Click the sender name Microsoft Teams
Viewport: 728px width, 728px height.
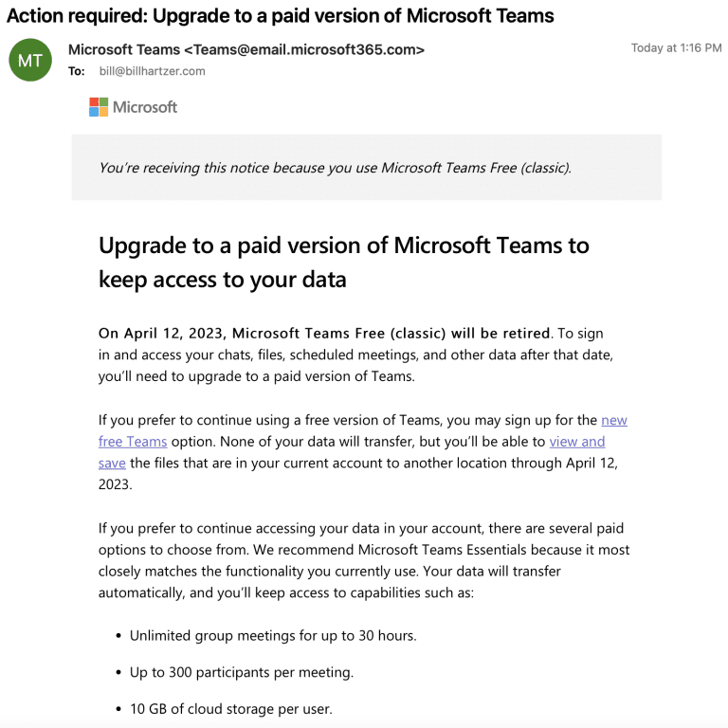point(124,49)
